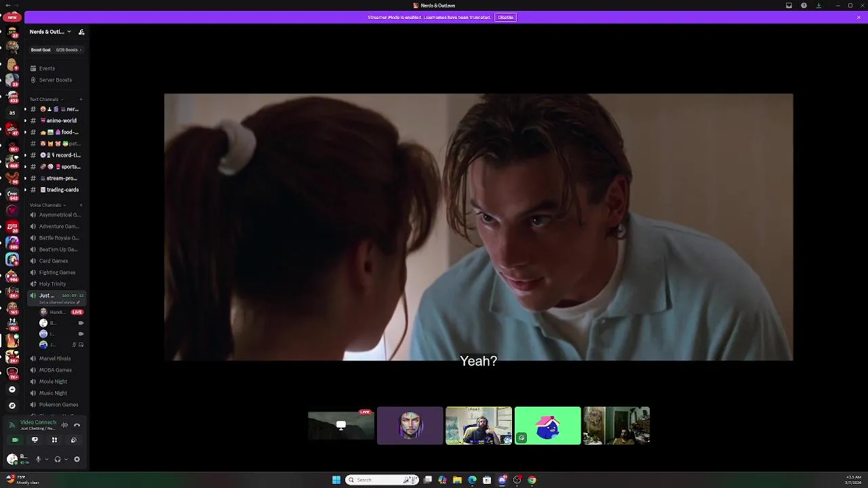Disable Streamer Mode from the banner
This screenshot has height=488, width=868.
pyautogui.click(x=505, y=17)
